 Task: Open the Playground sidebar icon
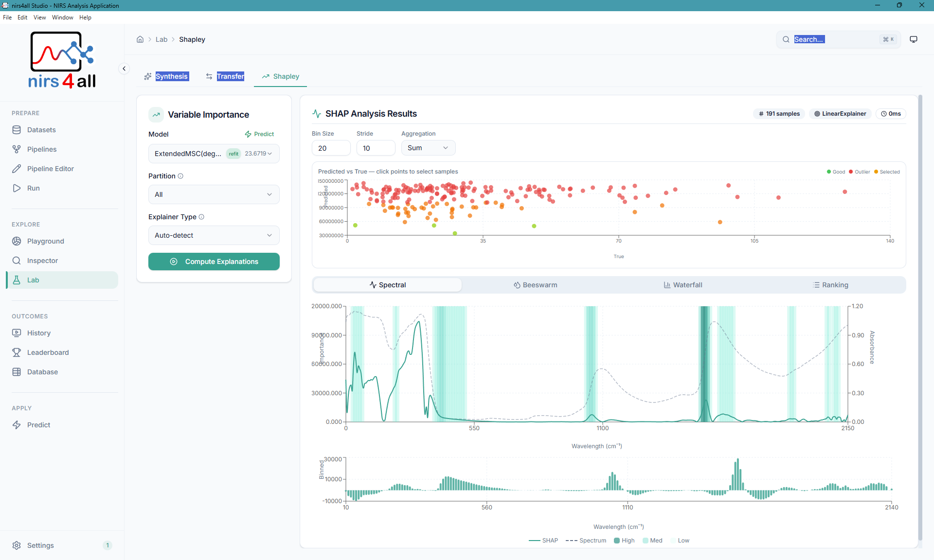click(x=17, y=241)
